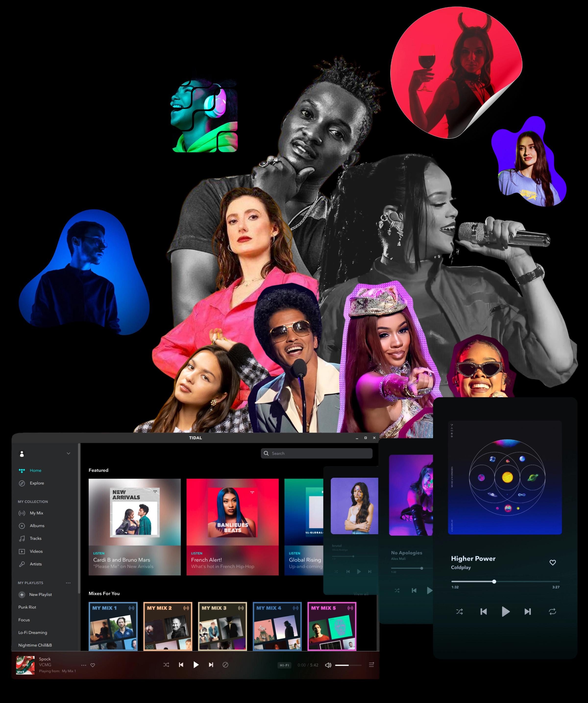
Task: Expand the account menu chevron in sidebar
Action: coord(68,453)
